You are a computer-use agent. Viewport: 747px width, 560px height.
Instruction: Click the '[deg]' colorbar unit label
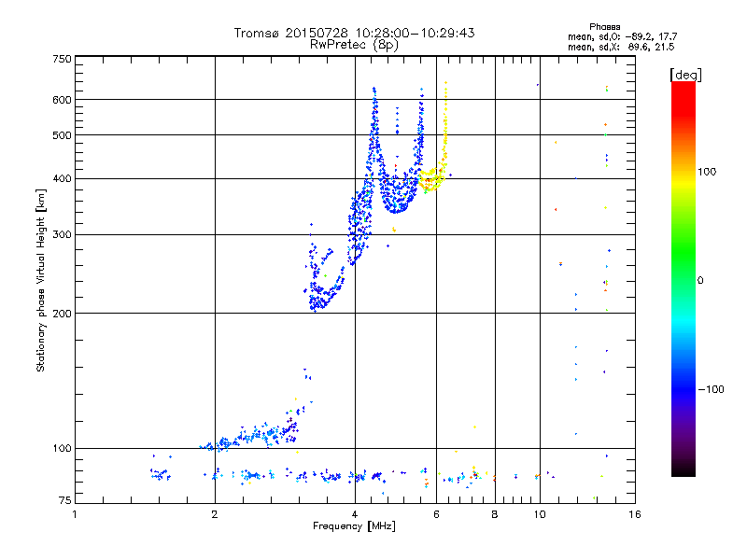coord(685,75)
